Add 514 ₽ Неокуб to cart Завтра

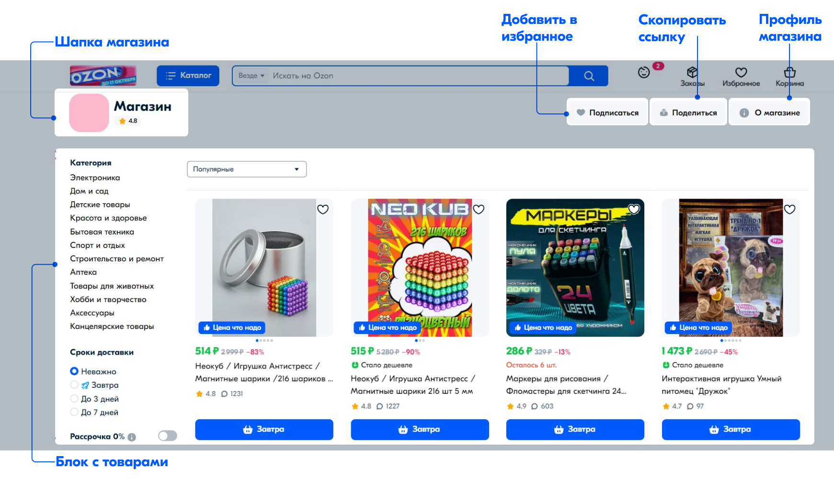coord(264,429)
